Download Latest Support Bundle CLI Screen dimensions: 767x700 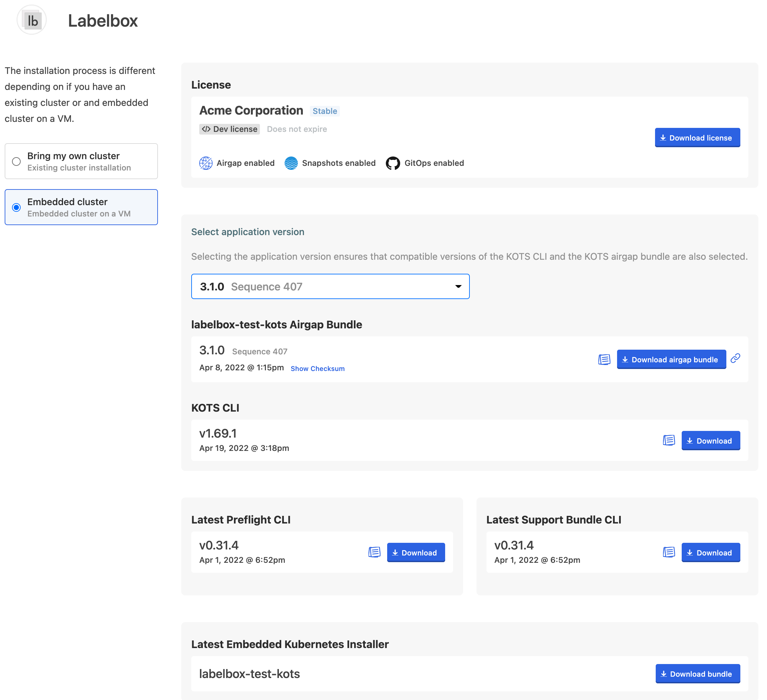point(710,552)
